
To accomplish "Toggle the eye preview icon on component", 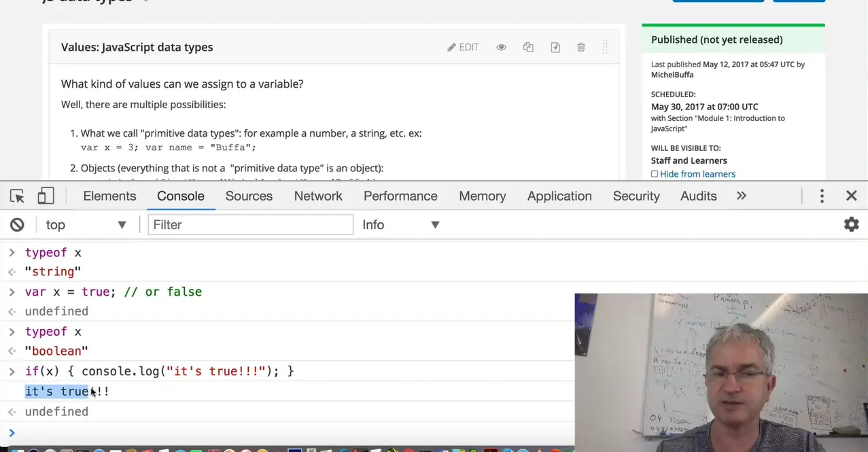I will tap(501, 47).
